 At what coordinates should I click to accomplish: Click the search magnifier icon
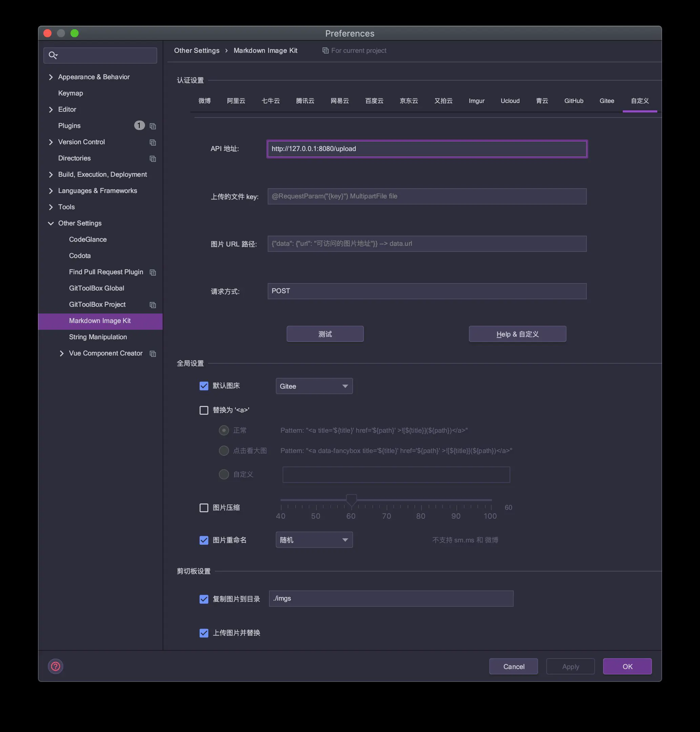coord(53,55)
